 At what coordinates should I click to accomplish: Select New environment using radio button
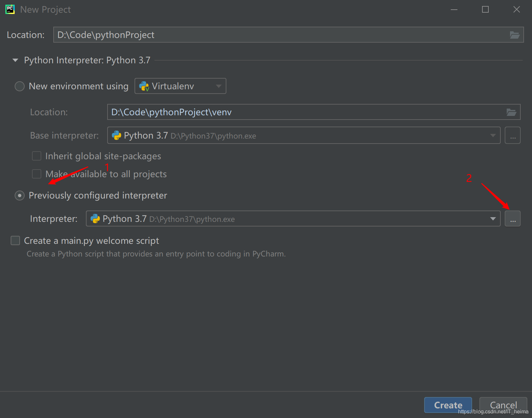(x=20, y=86)
